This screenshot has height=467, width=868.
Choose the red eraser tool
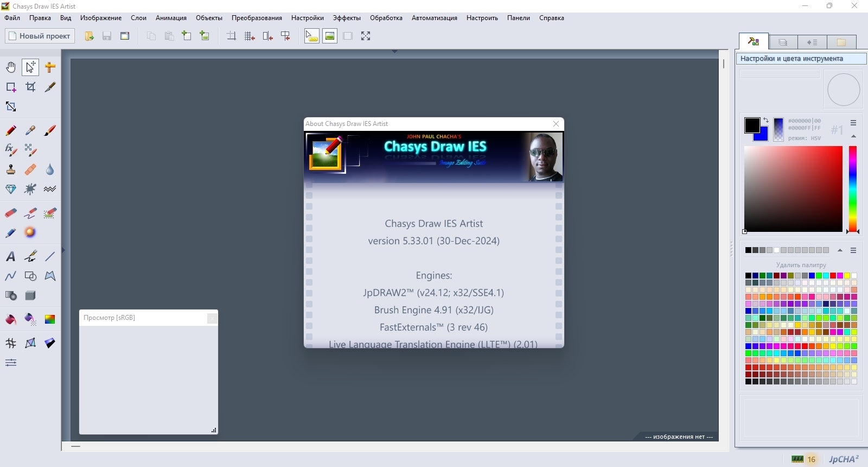(11, 213)
